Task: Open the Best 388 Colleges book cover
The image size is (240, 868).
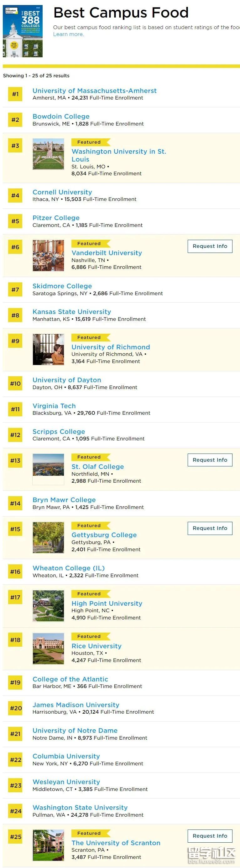Action: pos(23,31)
